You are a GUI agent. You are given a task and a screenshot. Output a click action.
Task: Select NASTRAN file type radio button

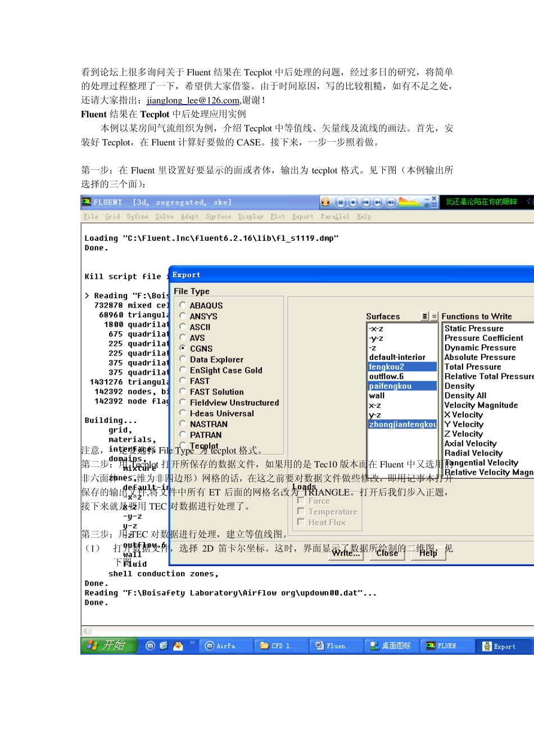tap(183, 424)
